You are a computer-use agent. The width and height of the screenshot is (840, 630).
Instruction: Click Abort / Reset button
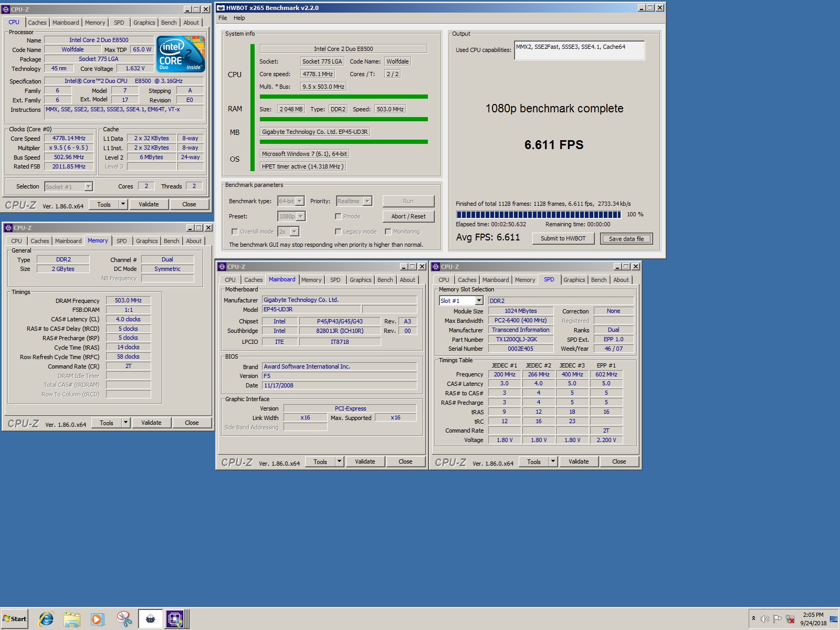408,216
